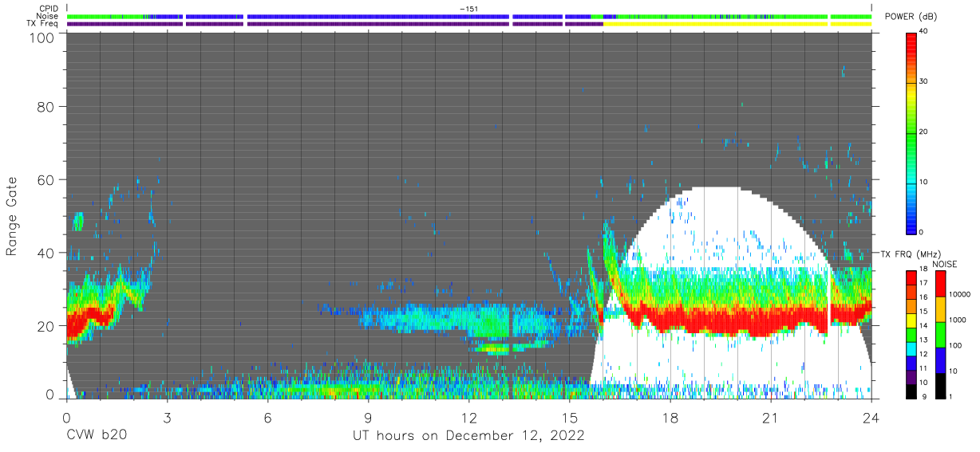
Task: Click the '100' label on NOISE legend
Action: [x=956, y=346]
